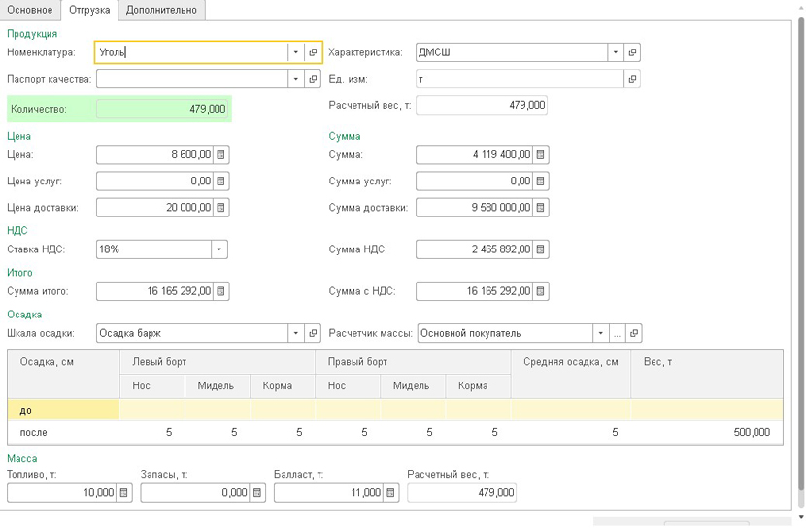Expand the Ставка НДС dropdown

220,249
